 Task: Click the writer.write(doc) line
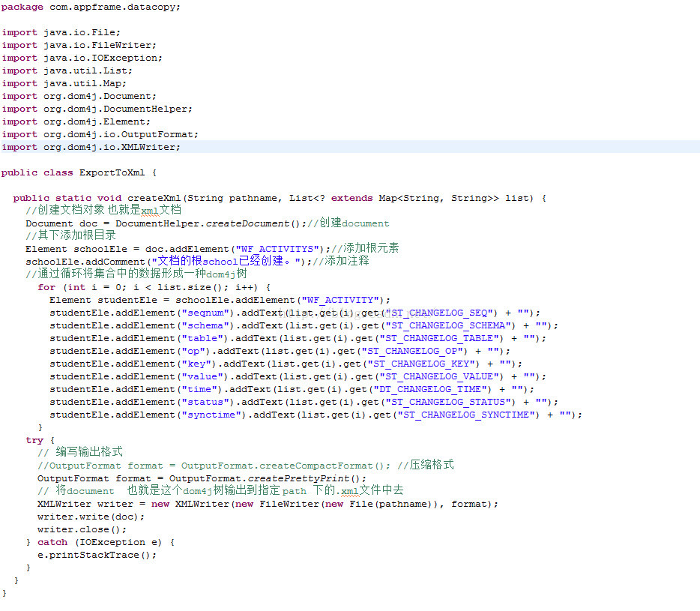click(x=91, y=517)
